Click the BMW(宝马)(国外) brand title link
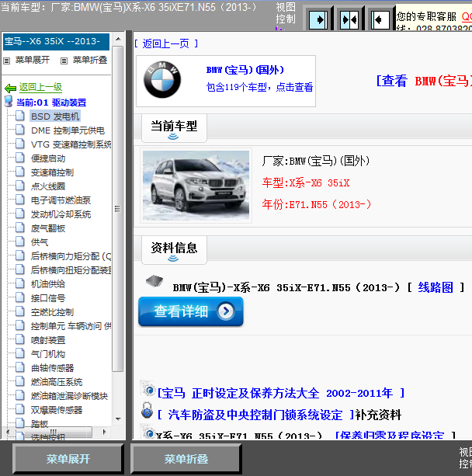The image size is (472, 476). click(245, 70)
